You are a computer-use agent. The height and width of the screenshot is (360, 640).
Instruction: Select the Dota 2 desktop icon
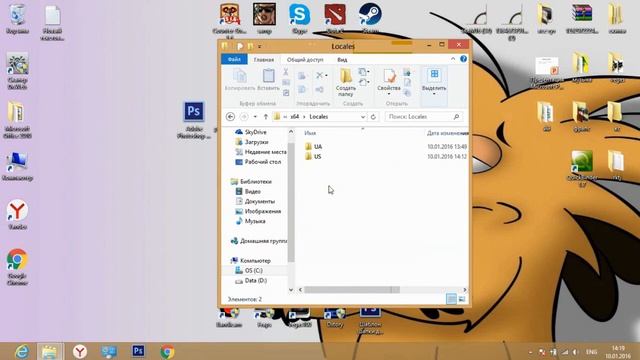coord(335,18)
